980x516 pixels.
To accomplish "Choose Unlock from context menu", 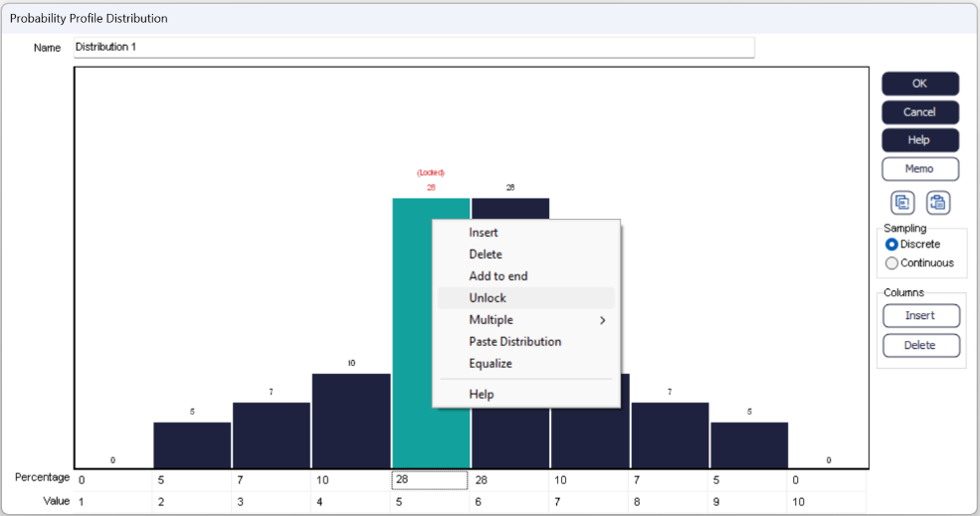I will coord(488,298).
